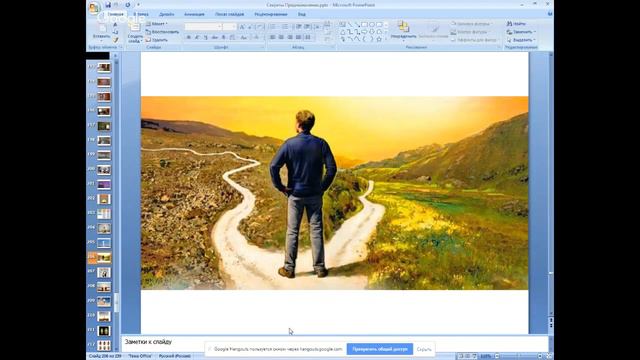Select slide 200 thumbnail in slide panel
640x360 pixels.
(x=104, y=170)
